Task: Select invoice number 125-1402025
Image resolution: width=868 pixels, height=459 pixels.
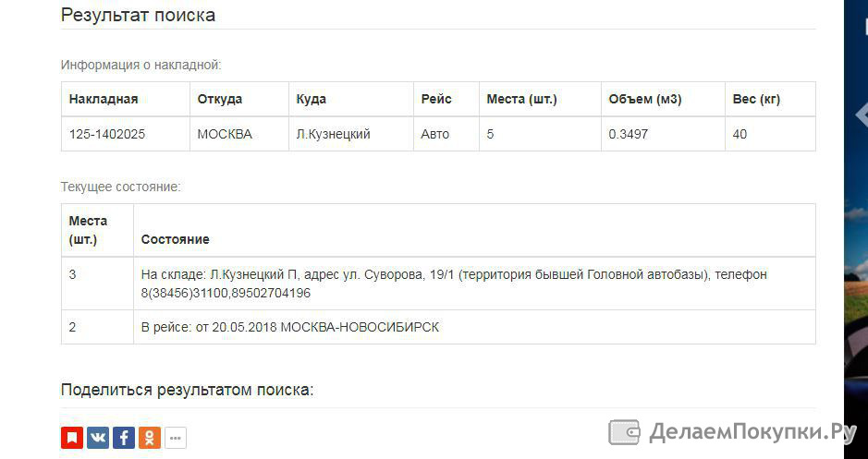Action: pyautogui.click(x=107, y=134)
